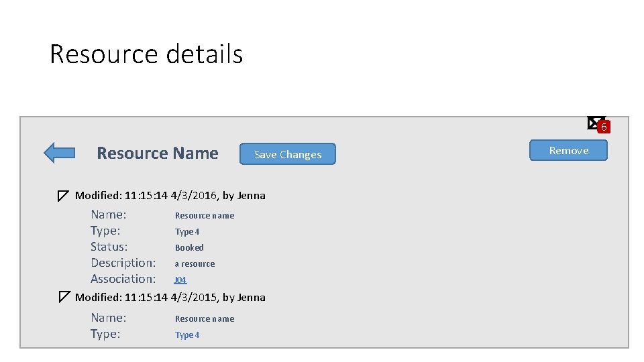
Task: Select the Type 4 value under 2015 entry
Action: click(187, 335)
